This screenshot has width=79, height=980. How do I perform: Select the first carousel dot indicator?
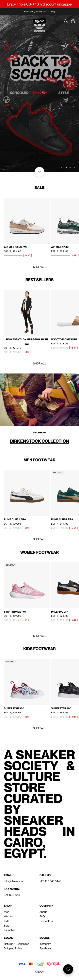point(61,167)
